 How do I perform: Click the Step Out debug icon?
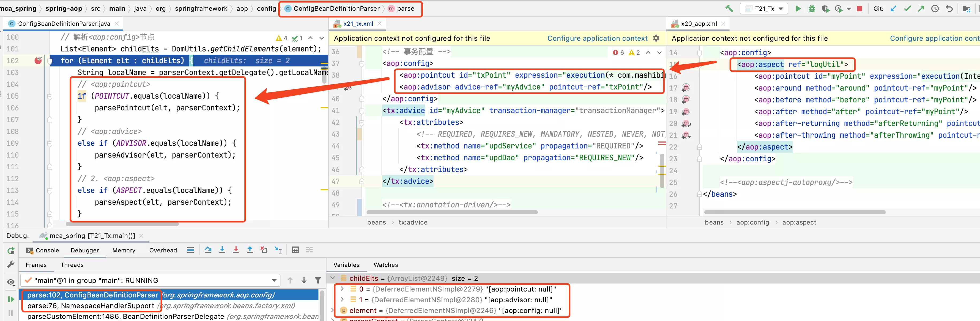pyautogui.click(x=250, y=250)
